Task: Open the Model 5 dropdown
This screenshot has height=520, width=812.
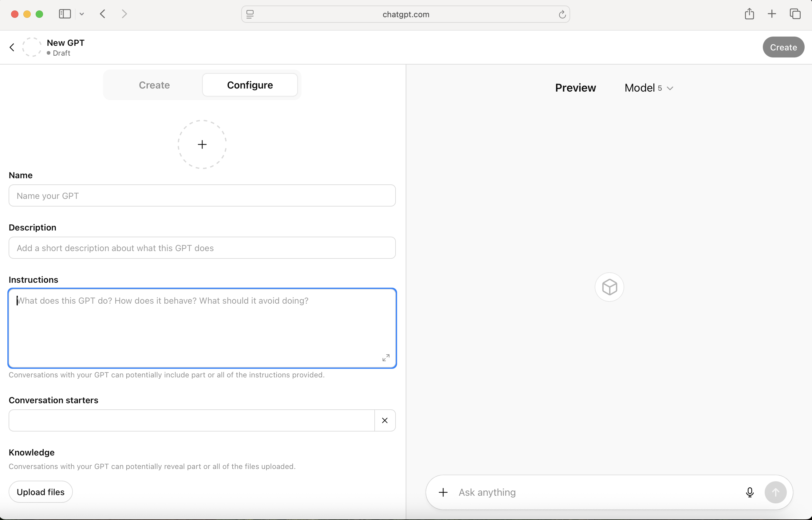Action: coord(648,88)
